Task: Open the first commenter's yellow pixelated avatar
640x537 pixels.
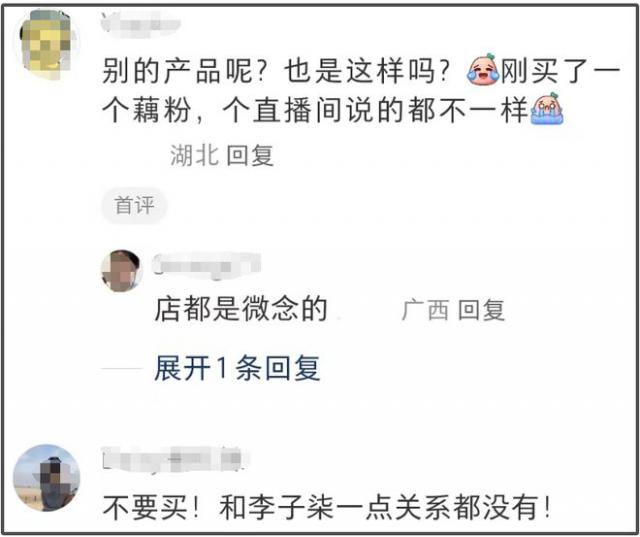Action: click(x=46, y=44)
